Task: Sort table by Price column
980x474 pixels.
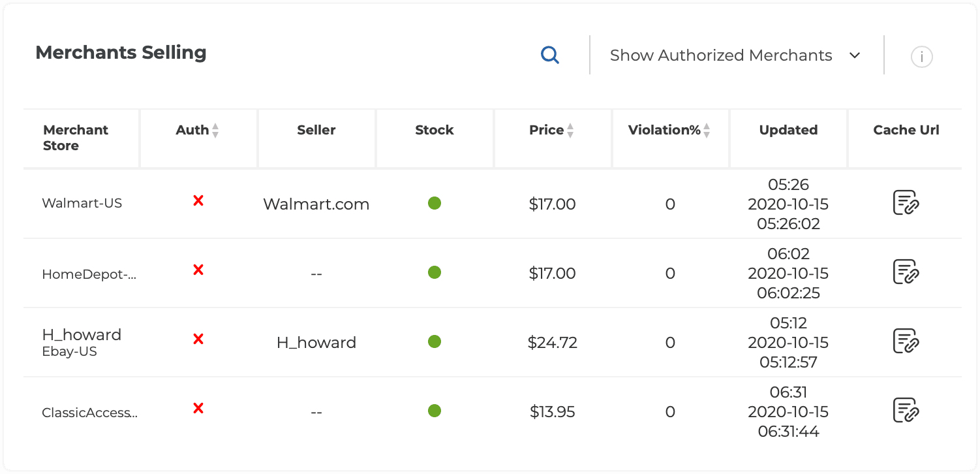Action: click(x=570, y=131)
